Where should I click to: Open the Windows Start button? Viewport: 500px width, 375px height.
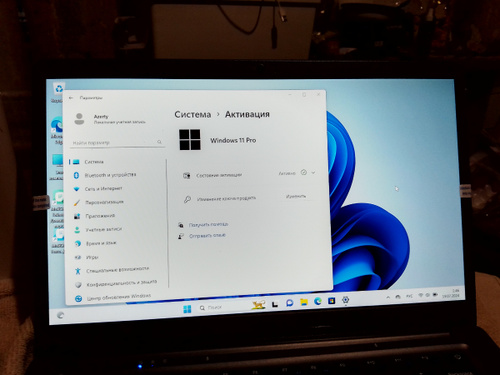click(187, 309)
